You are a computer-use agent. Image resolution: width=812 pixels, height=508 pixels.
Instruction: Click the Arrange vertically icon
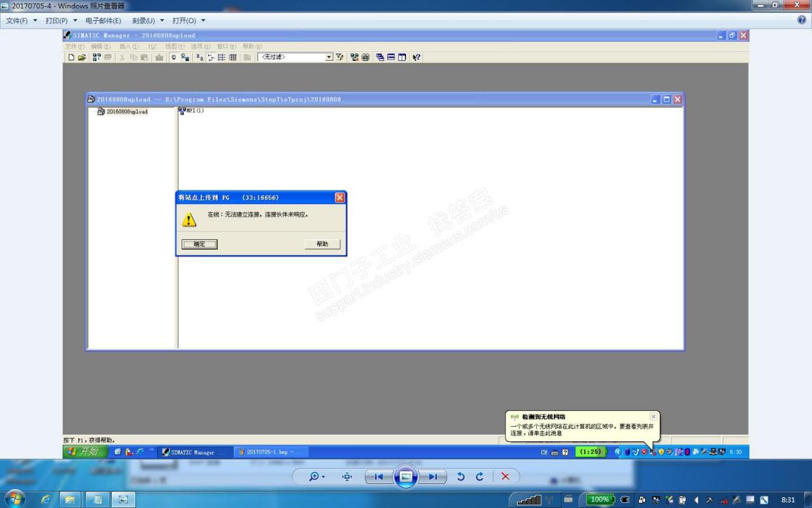pyautogui.click(x=402, y=57)
